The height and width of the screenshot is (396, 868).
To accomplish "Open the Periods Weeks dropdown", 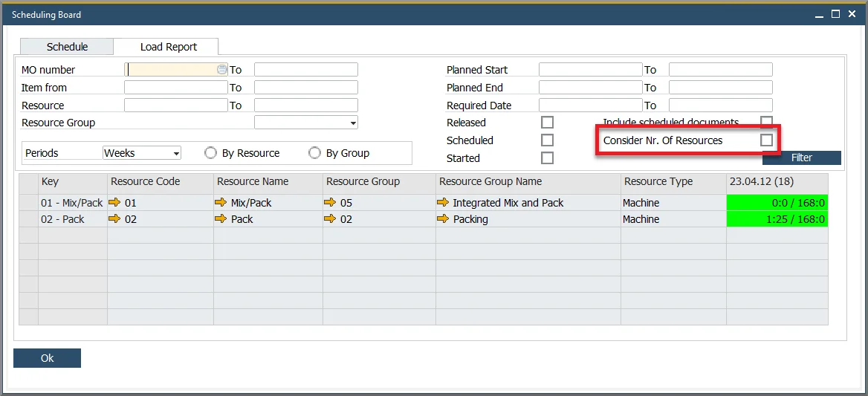I will 142,152.
